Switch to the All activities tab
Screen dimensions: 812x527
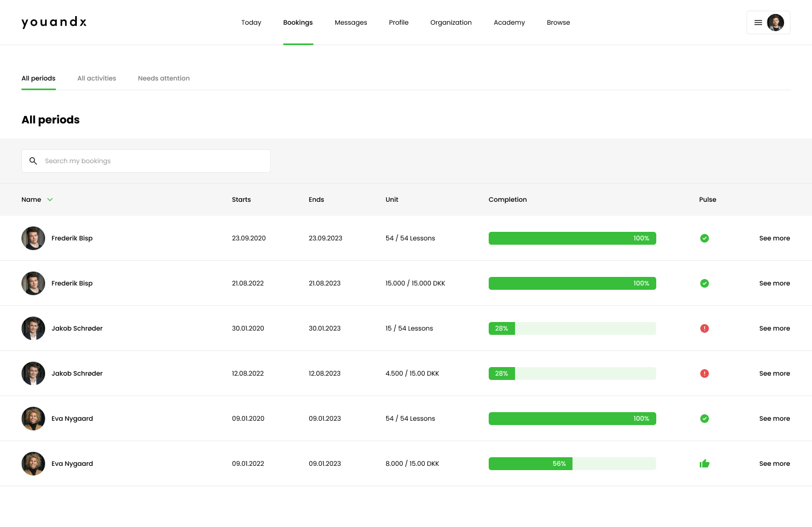(x=97, y=78)
